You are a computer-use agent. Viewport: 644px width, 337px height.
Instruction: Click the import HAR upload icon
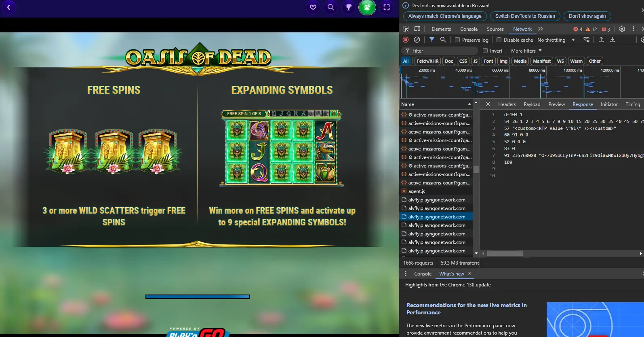click(601, 40)
